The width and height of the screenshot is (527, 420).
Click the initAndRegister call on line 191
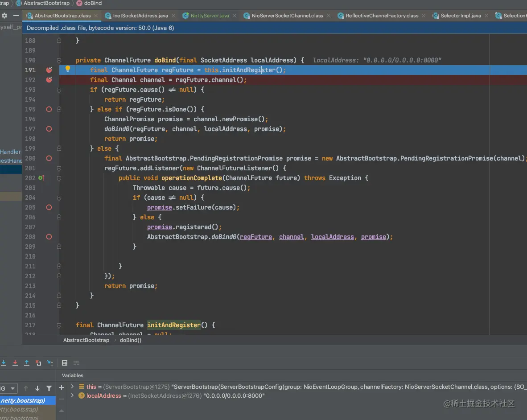[x=249, y=70]
